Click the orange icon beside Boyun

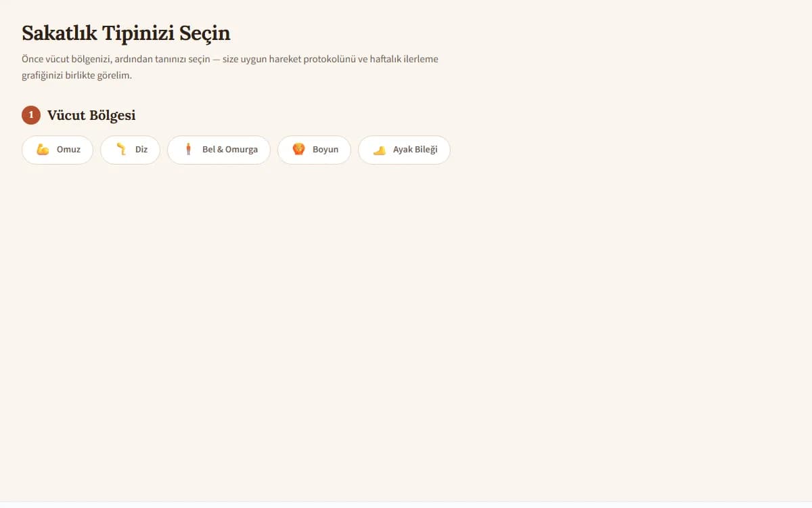pos(298,150)
